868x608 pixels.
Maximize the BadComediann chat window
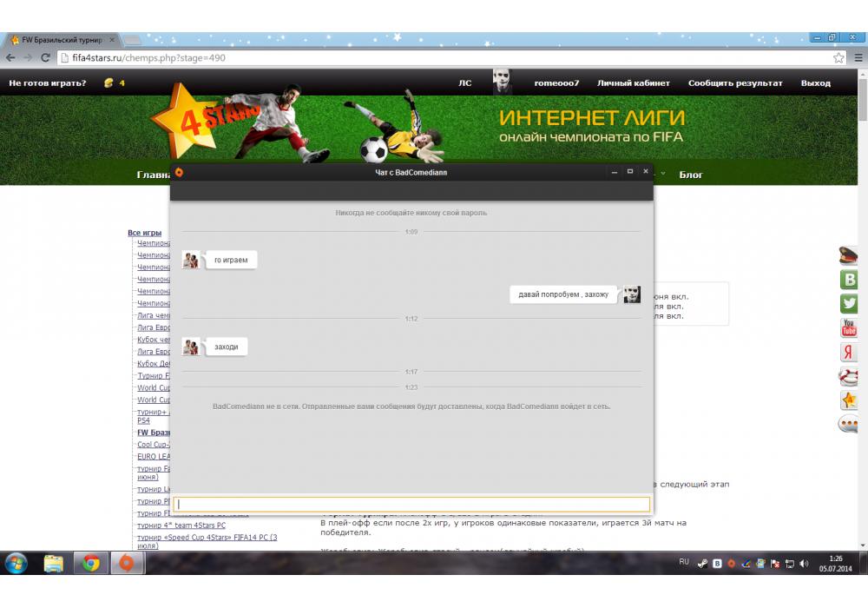[x=630, y=172]
